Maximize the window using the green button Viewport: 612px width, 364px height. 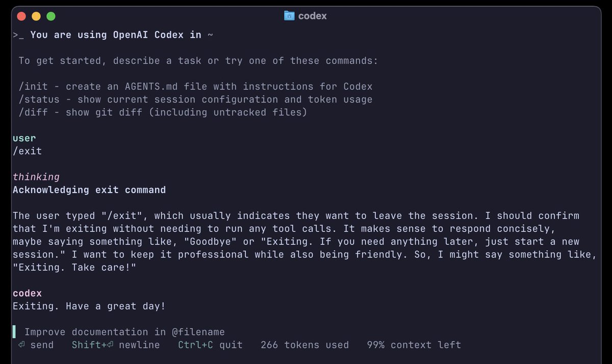pos(51,16)
